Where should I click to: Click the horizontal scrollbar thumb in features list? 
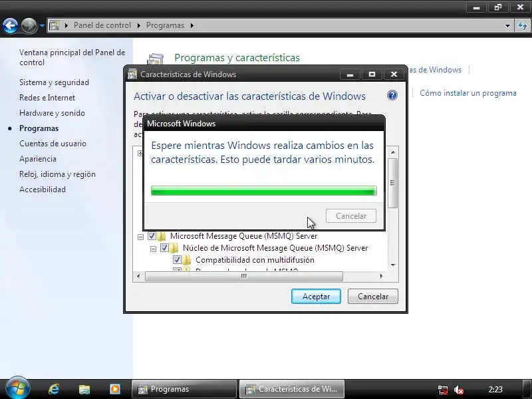pos(244,276)
